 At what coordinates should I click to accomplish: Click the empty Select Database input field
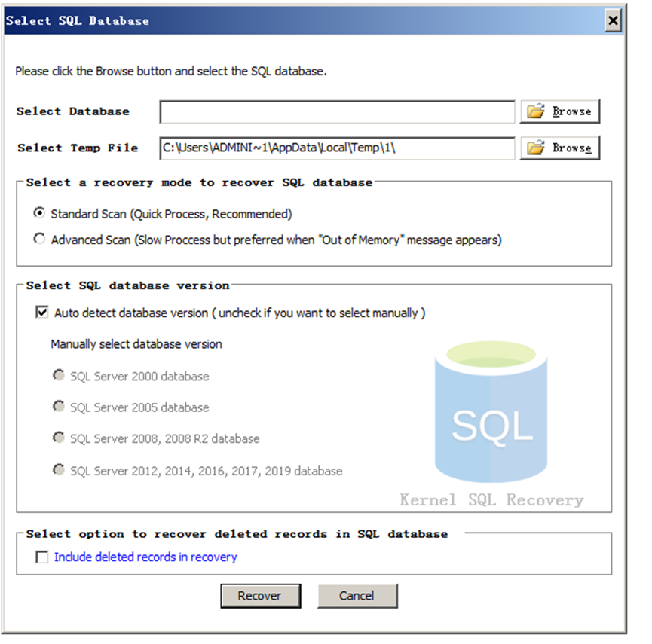337,111
